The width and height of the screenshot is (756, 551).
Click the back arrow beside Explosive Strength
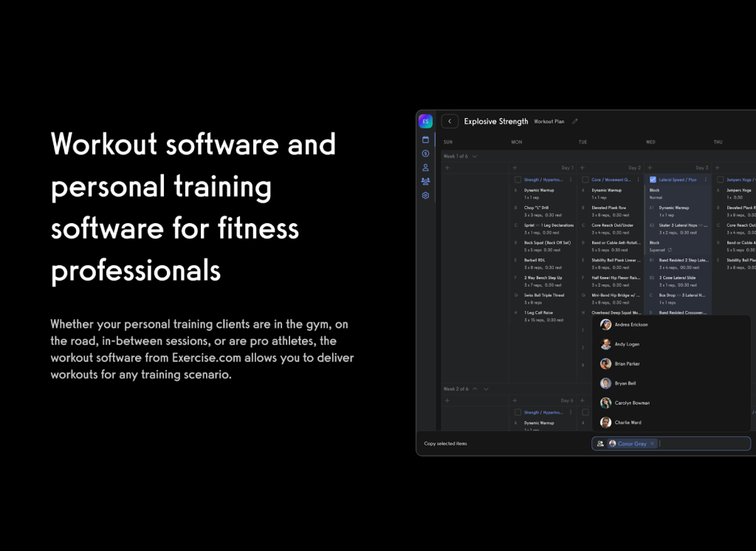[x=450, y=121]
